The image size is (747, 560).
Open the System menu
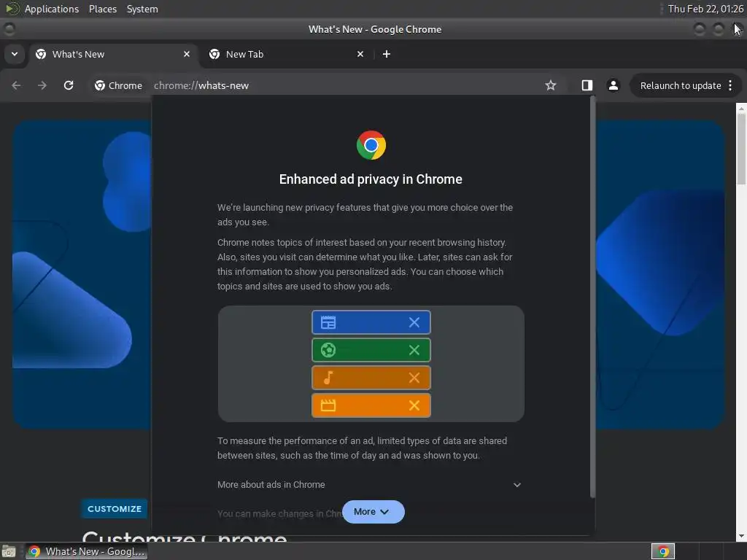point(142,9)
